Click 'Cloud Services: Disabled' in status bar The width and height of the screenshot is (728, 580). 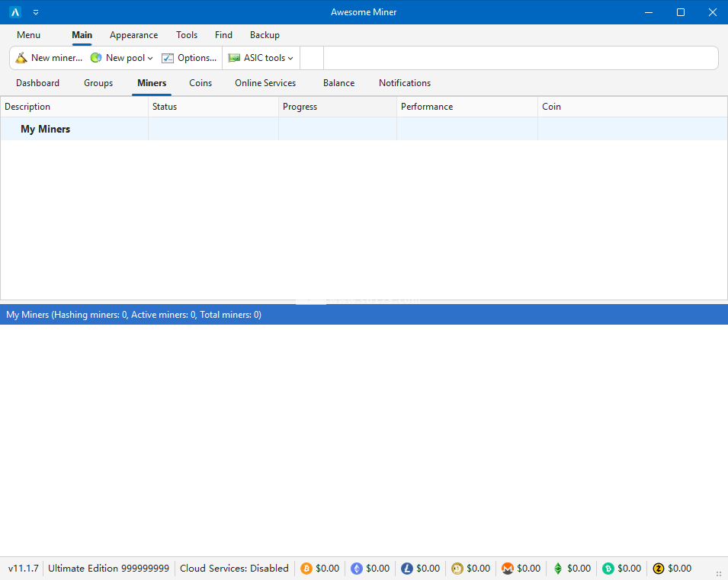pyautogui.click(x=234, y=568)
